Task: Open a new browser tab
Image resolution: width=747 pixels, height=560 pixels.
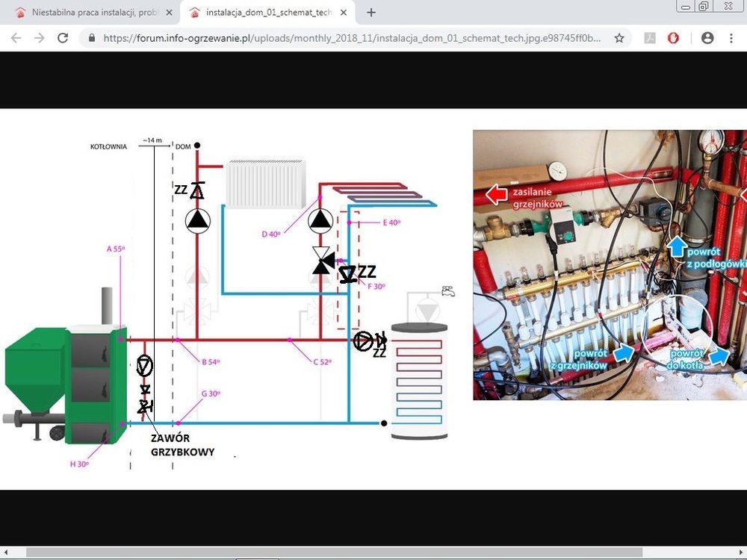Action: click(x=371, y=13)
